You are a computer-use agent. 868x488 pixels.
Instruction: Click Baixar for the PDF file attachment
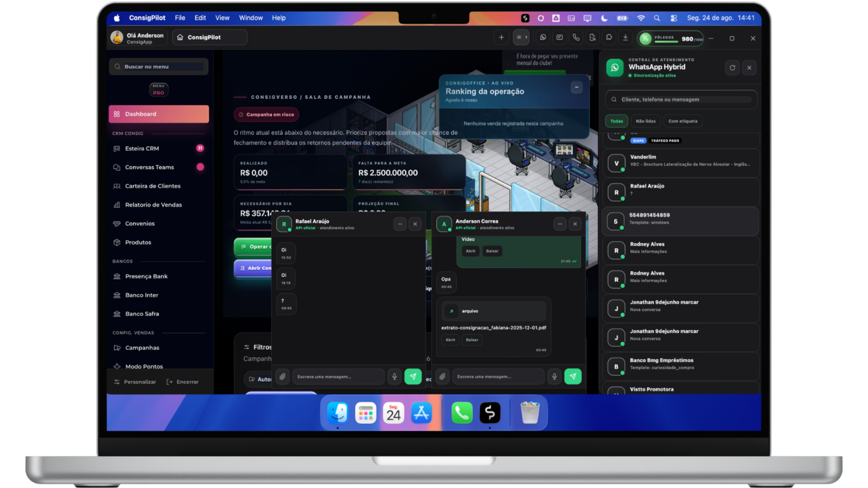pos(472,340)
